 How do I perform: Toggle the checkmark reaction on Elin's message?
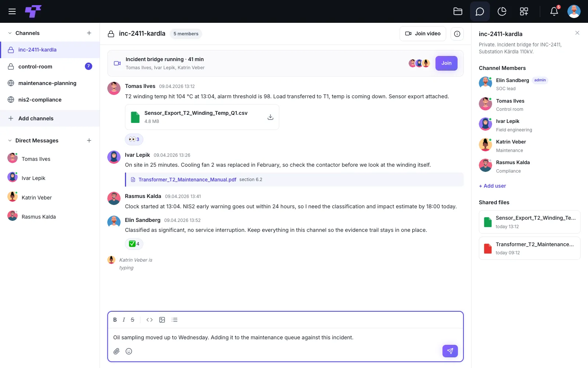click(134, 244)
